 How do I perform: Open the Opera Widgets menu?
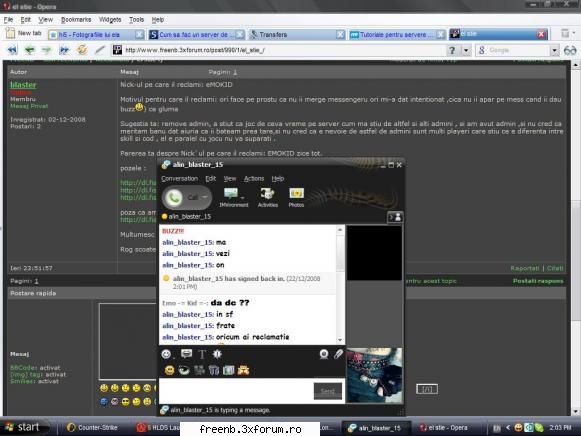click(x=110, y=20)
